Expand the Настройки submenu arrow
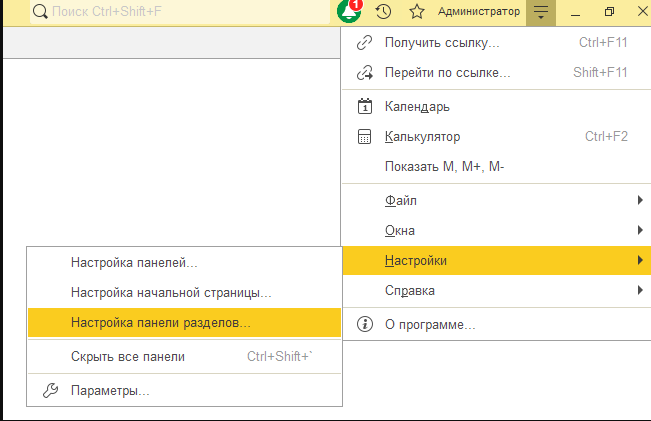651x421 pixels. pos(640,260)
